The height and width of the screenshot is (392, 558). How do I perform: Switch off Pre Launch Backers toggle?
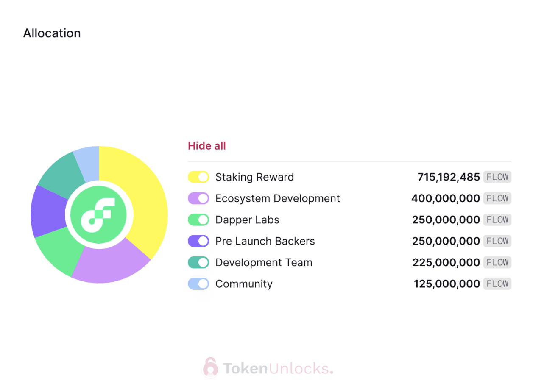point(198,241)
